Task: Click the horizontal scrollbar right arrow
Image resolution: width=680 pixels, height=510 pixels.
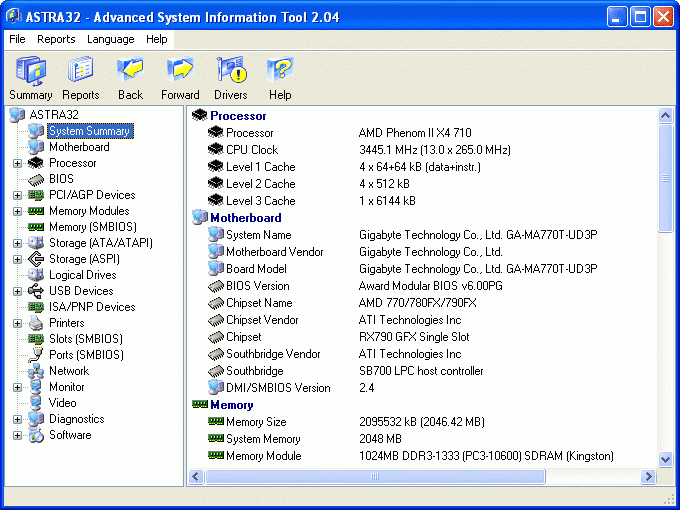Action: click(x=649, y=476)
